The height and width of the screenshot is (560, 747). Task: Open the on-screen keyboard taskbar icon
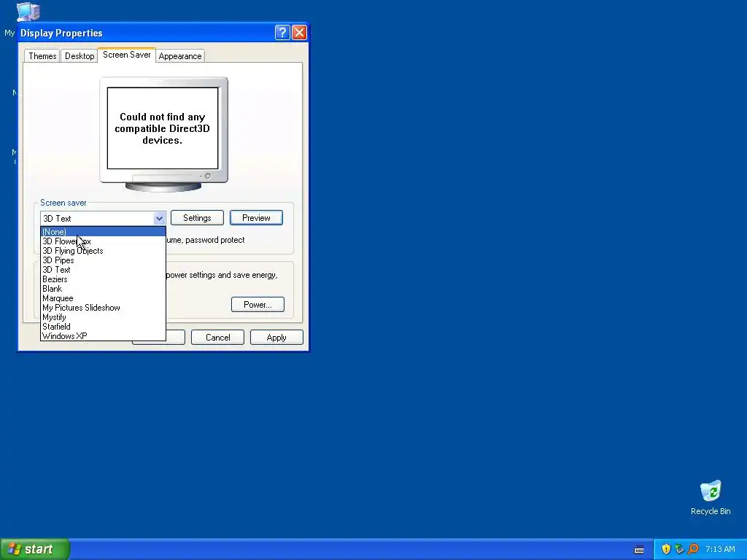[x=639, y=550]
